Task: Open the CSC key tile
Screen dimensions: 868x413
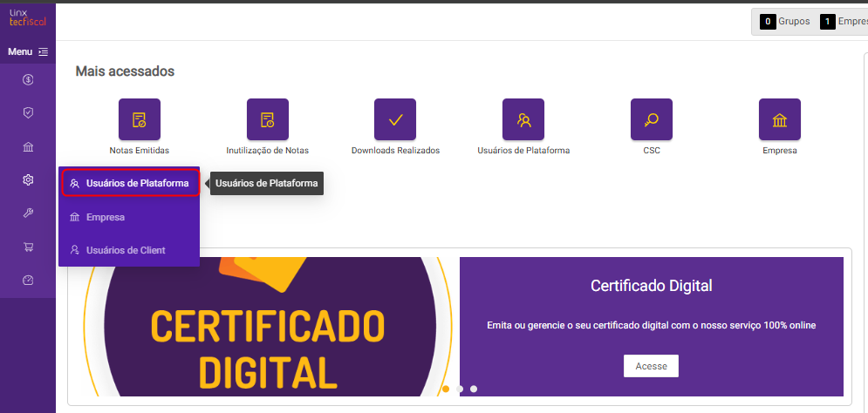Action: (652, 119)
